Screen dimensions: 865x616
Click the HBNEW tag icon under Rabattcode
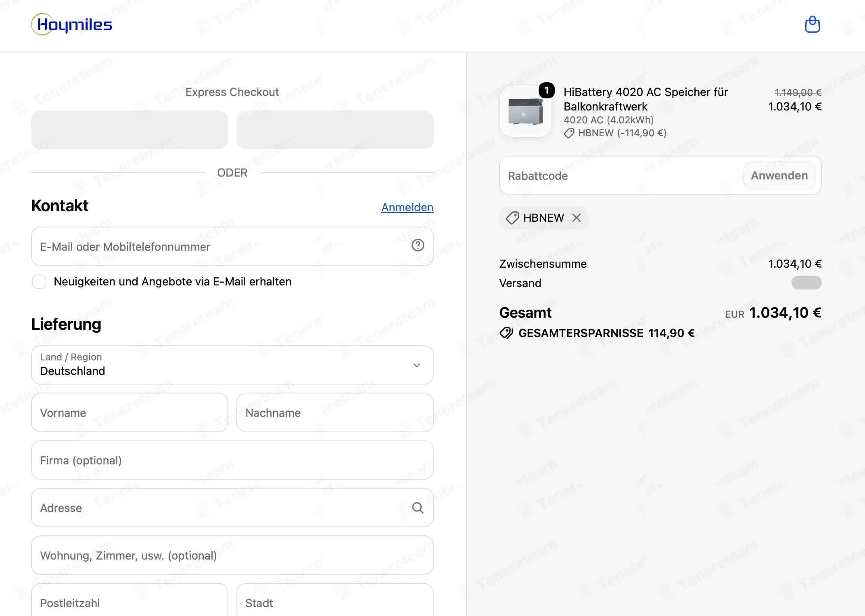tap(512, 218)
